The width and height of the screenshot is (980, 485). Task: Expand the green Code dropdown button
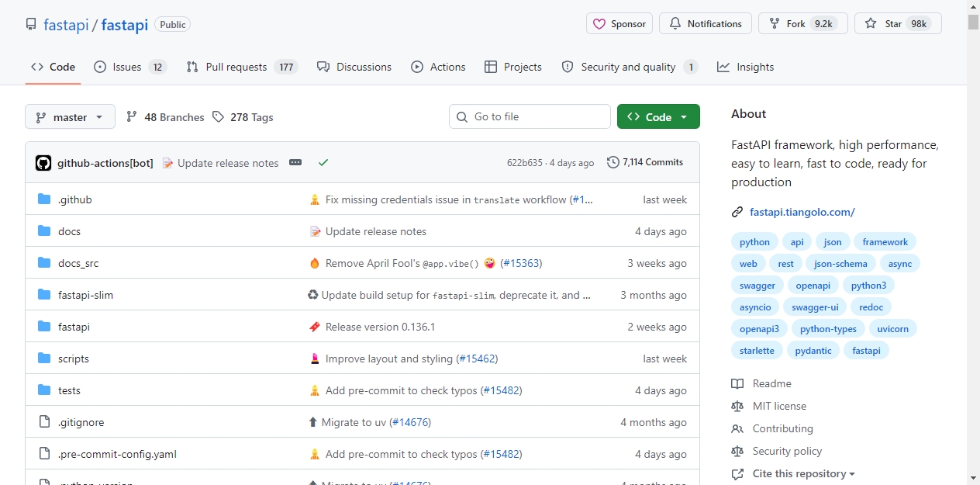(x=658, y=117)
